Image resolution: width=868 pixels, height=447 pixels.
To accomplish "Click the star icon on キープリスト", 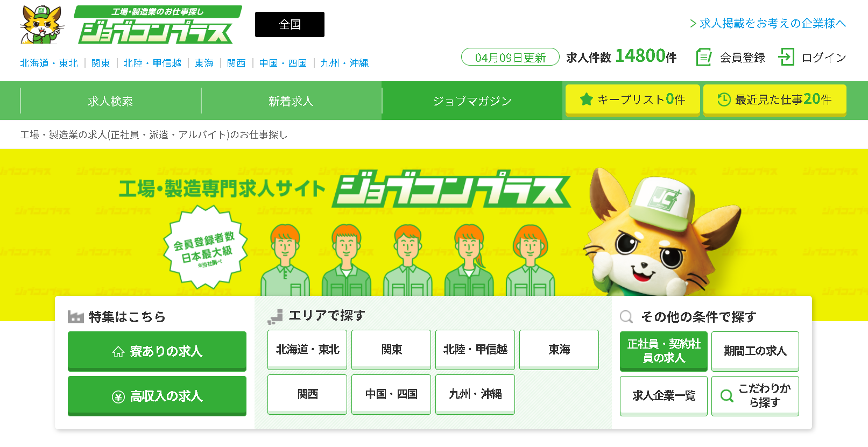I will (587, 100).
